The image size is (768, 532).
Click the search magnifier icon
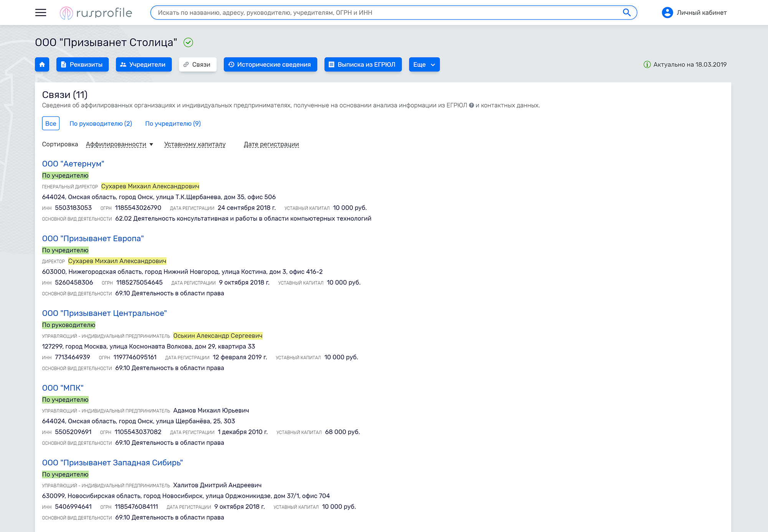point(627,13)
